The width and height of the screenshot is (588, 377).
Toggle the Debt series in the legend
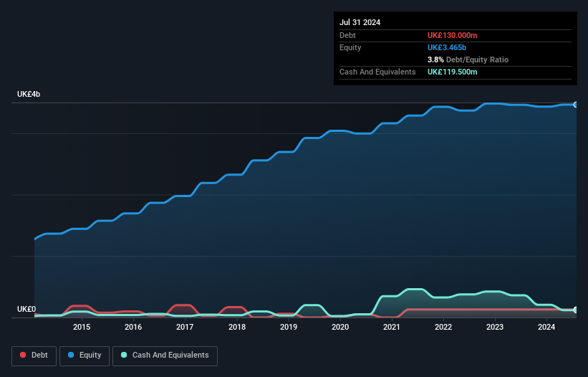[x=33, y=355]
